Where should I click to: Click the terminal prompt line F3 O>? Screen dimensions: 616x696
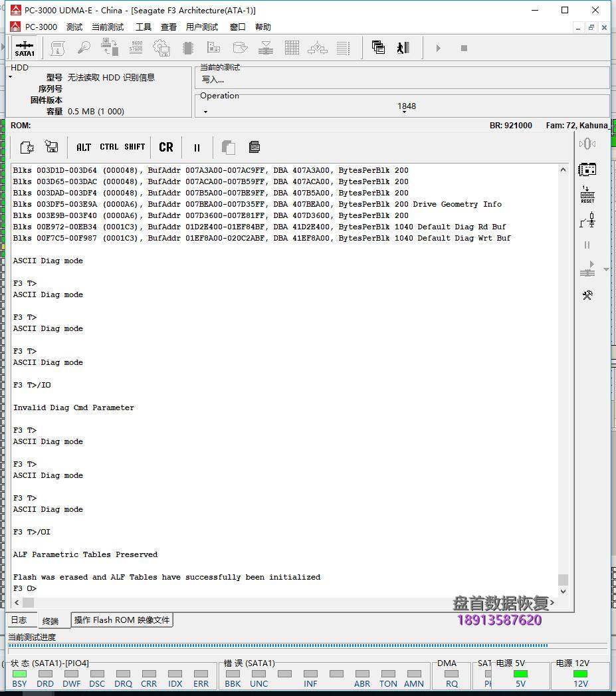pyautogui.click(x=25, y=588)
